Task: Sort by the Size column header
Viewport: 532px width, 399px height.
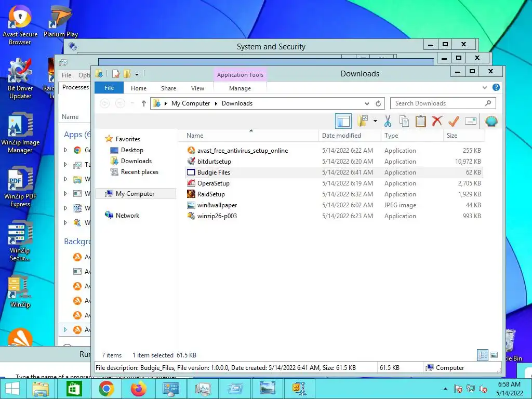Action: coord(464,136)
